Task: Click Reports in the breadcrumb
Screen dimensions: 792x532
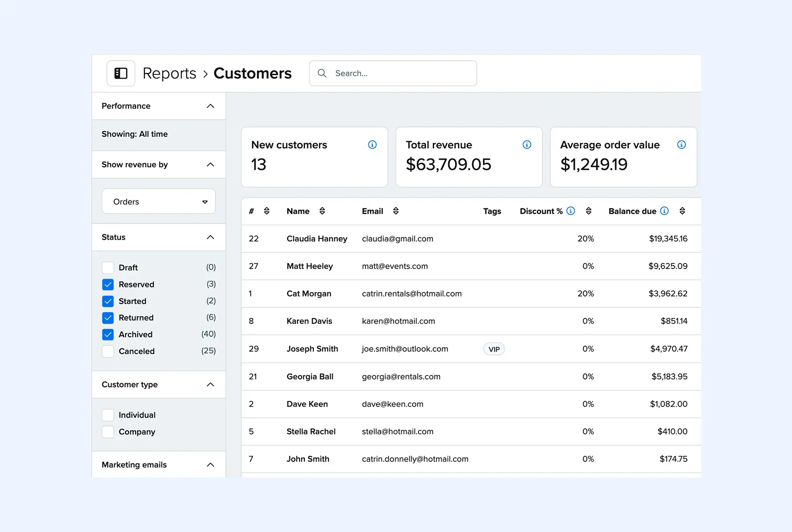Action: click(169, 73)
